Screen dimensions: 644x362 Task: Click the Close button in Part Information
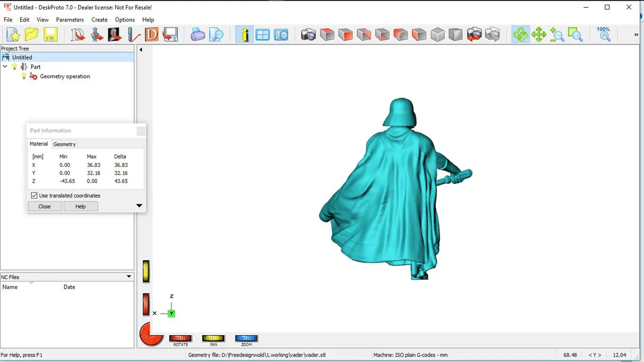44,206
